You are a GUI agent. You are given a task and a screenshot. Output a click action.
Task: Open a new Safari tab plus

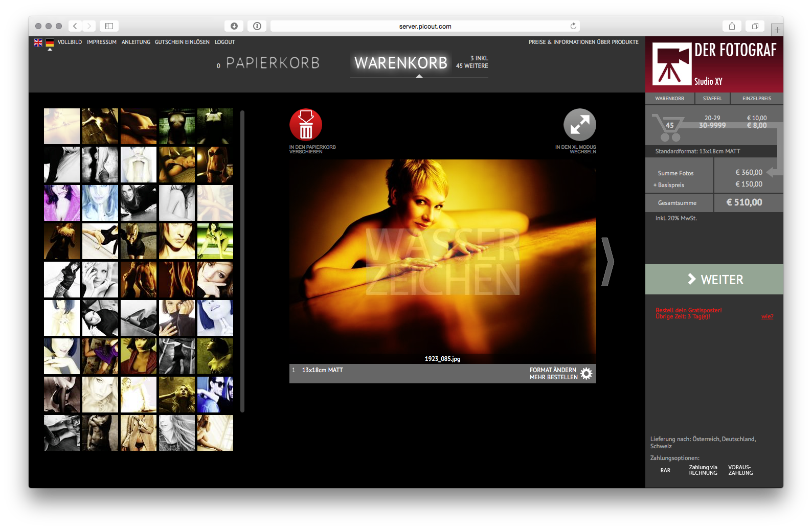pos(777,30)
